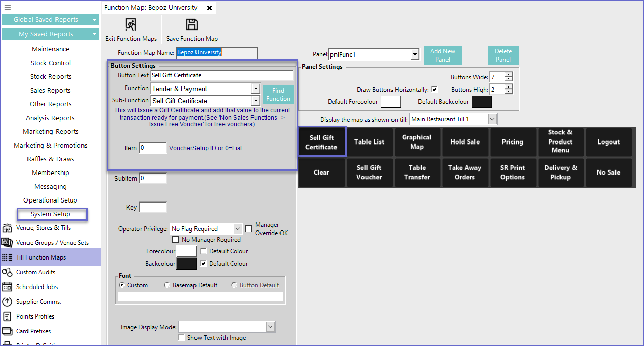Screen dimensions: 644x346
Task: Open System Setup menu section
Action: point(50,214)
